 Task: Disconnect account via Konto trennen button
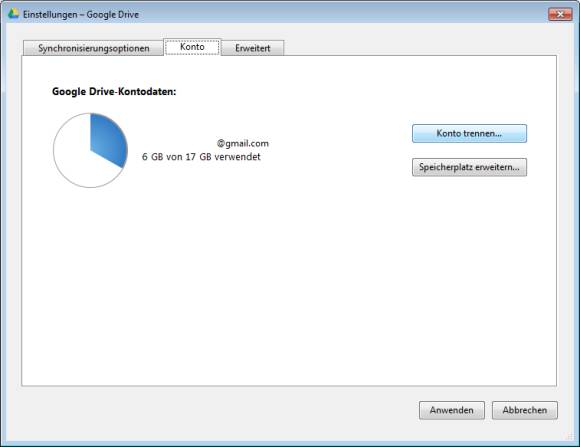pyautogui.click(x=469, y=134)
